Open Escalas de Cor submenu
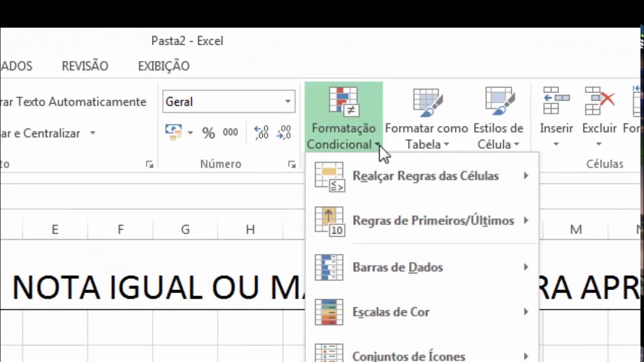This screenshot has height=362, width=644. tap(422, 312)
